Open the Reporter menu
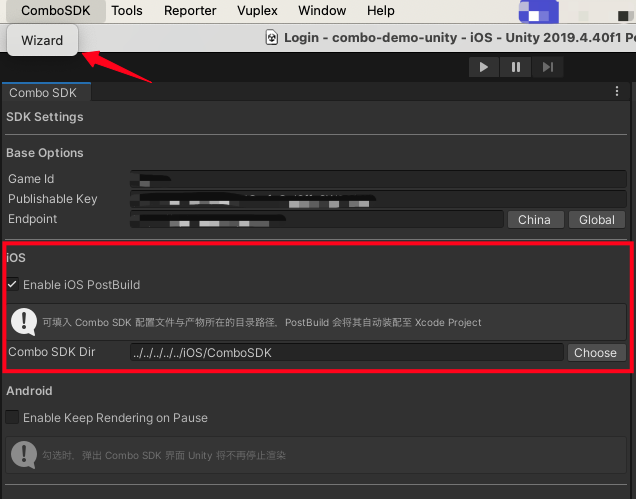The image size is (636, 499). coord(189,11)
